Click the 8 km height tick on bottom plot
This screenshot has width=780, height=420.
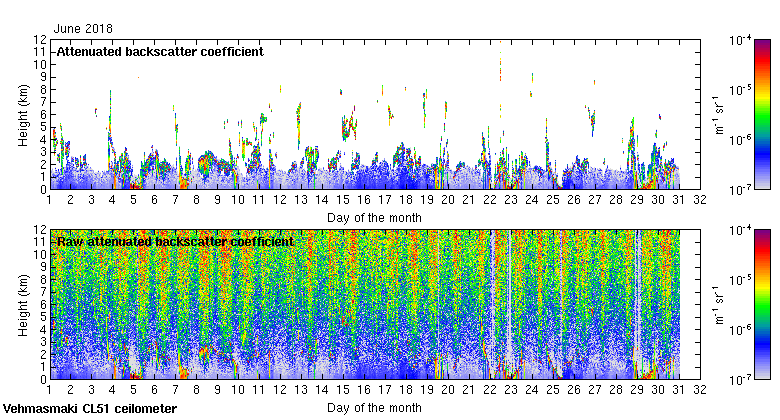click(43, 280)
